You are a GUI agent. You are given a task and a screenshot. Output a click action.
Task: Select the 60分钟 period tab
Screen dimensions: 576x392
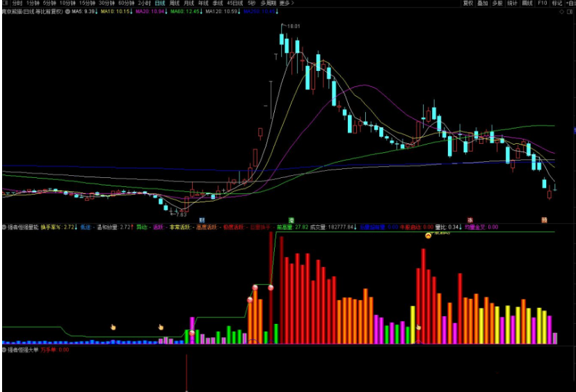click(x=126, y=3)
